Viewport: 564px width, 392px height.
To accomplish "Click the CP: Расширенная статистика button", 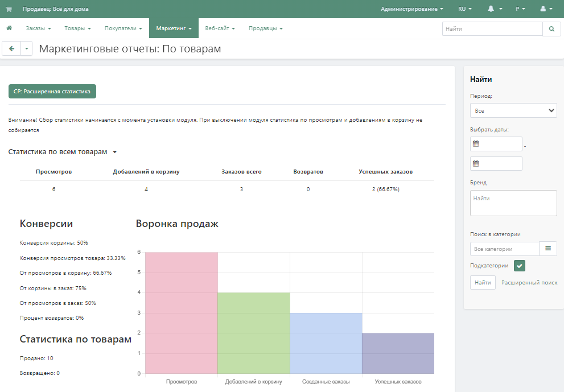I will (x=52, y=91).
